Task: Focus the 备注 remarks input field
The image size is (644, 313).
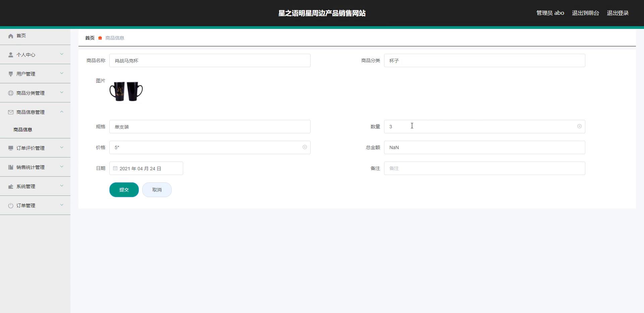Action: point(484,168)
